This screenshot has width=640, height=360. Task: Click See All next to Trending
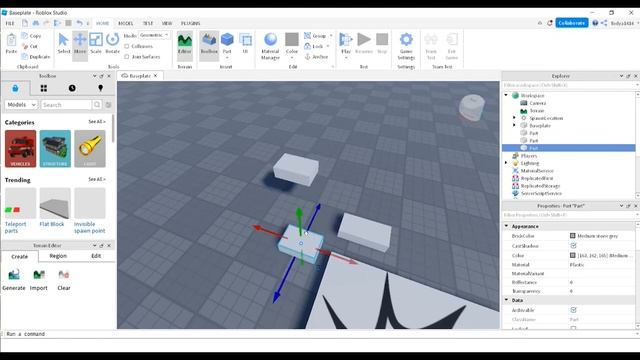pyautogui.click(x=97, y=179)
